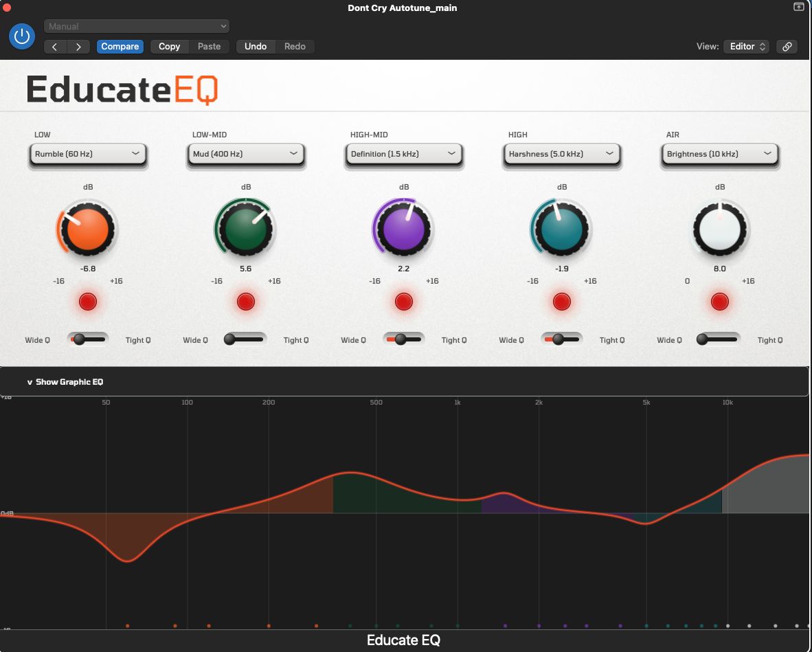Image resolution: width=812 pixels, height=652 pixels.
Task: Click the 2.2 HIGH-MID gain value
Action: [403, 269]
